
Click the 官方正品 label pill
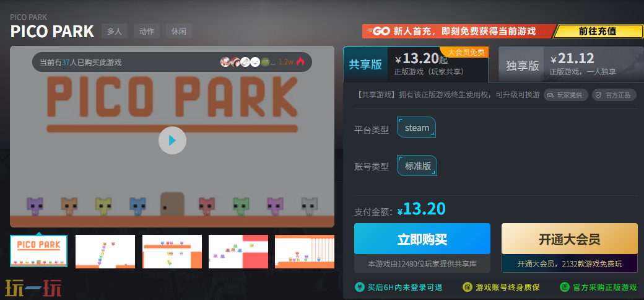click(614, 95)
